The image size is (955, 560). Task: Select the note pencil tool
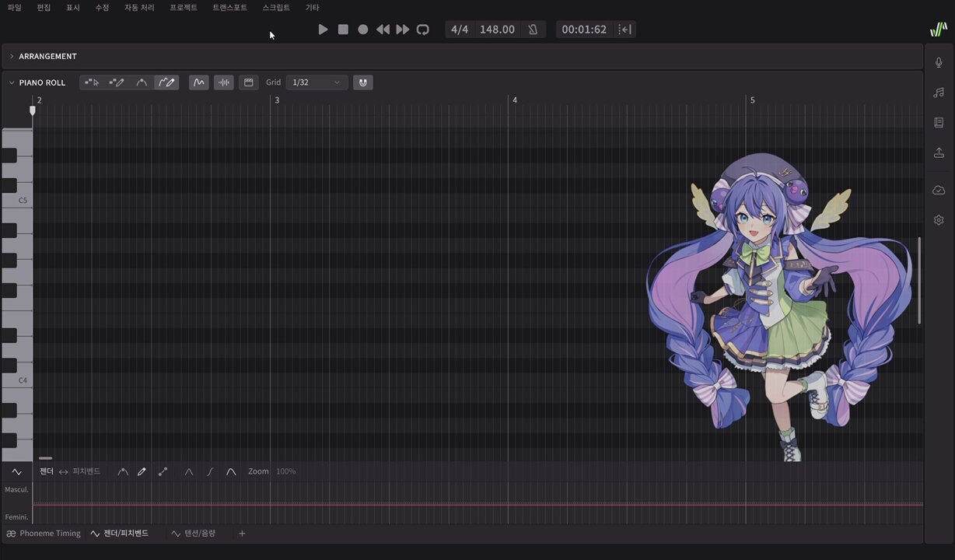point(117,82)
